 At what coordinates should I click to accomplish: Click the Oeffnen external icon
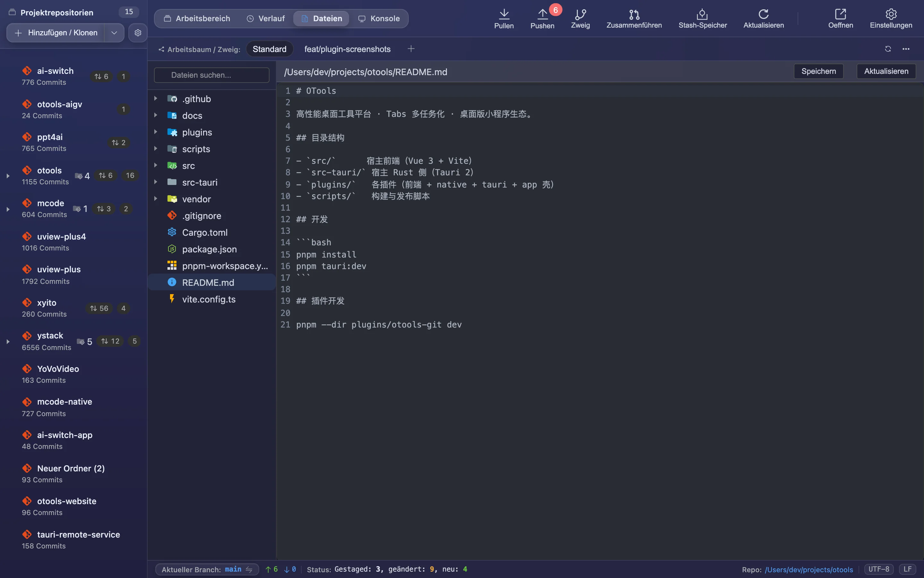[840, 14]
